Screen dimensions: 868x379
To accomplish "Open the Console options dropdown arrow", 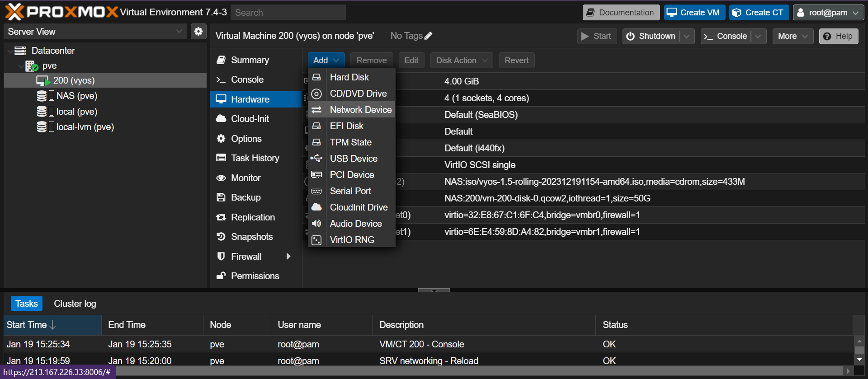I will pyautogui.click(x=758, y=36).
